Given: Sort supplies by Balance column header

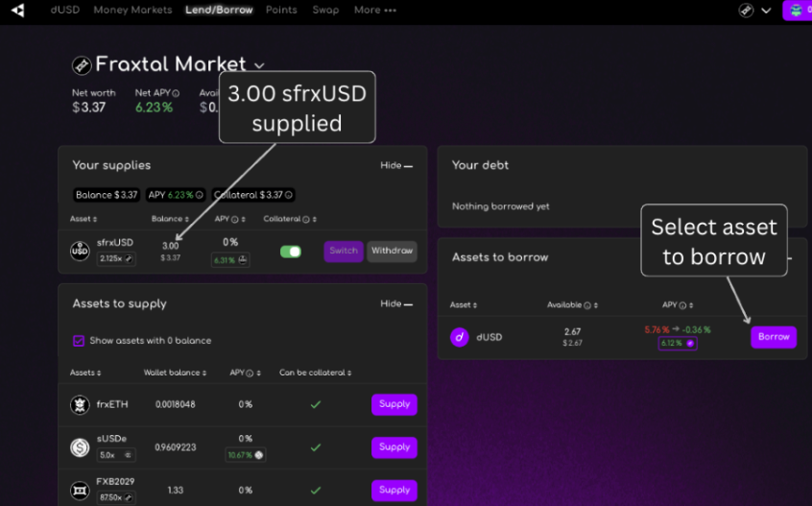Looking at the screenshot, I should tap(171, 219).
